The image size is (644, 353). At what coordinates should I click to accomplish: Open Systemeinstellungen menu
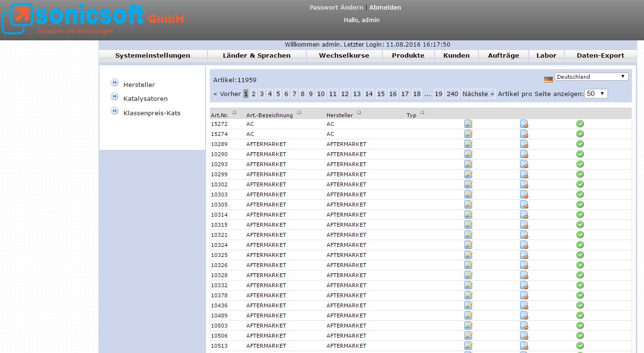coord(153,56)
